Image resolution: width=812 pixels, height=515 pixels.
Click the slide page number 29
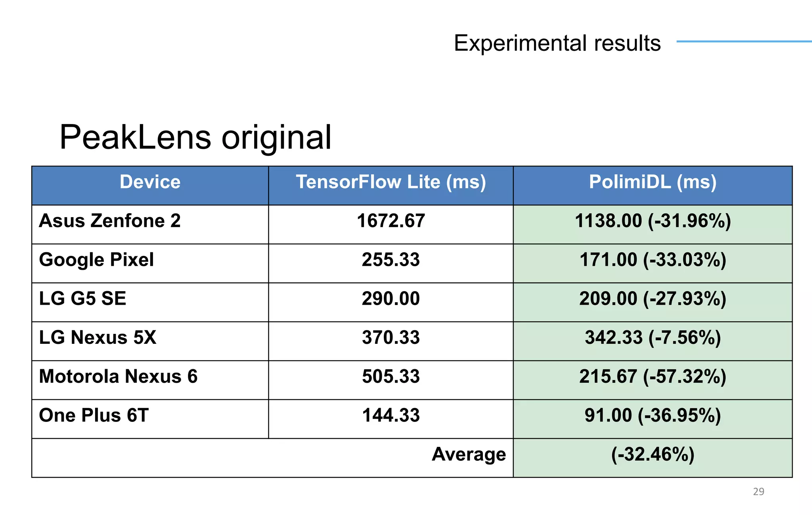click(758, 492)
